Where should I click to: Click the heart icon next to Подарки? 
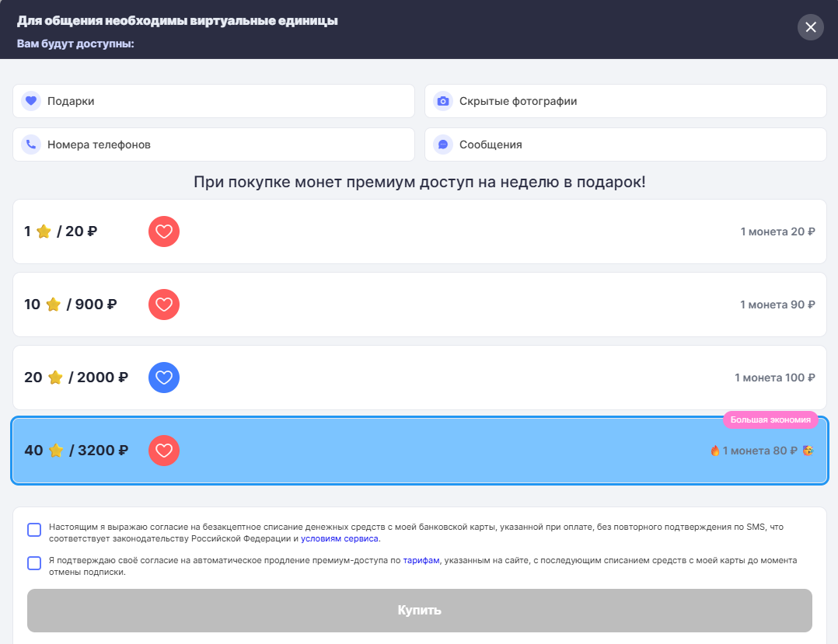pos(31,101)
